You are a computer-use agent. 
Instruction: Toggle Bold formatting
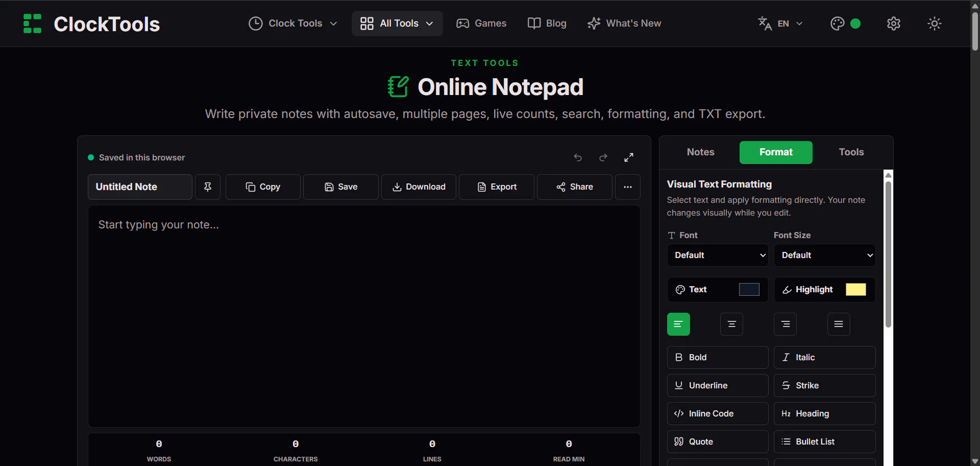pyautogui.click(x=718, y=358)
